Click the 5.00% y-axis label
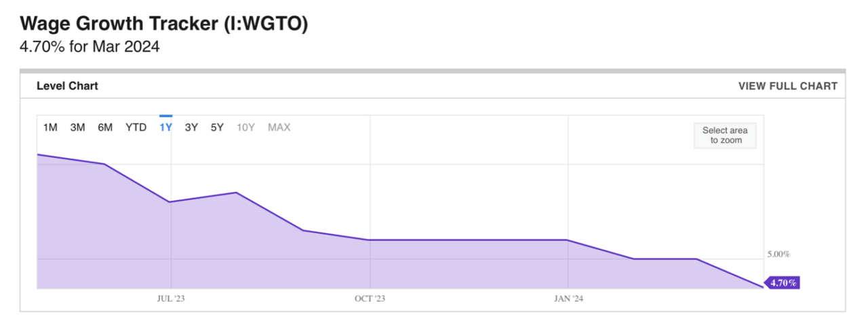The width and height of the screenshot is (868, 333). [x=778, y=254]
